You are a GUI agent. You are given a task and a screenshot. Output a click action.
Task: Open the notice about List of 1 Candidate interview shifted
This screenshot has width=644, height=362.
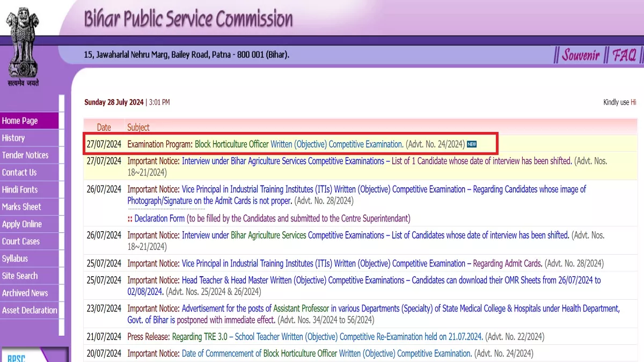[x=349, y=161]
